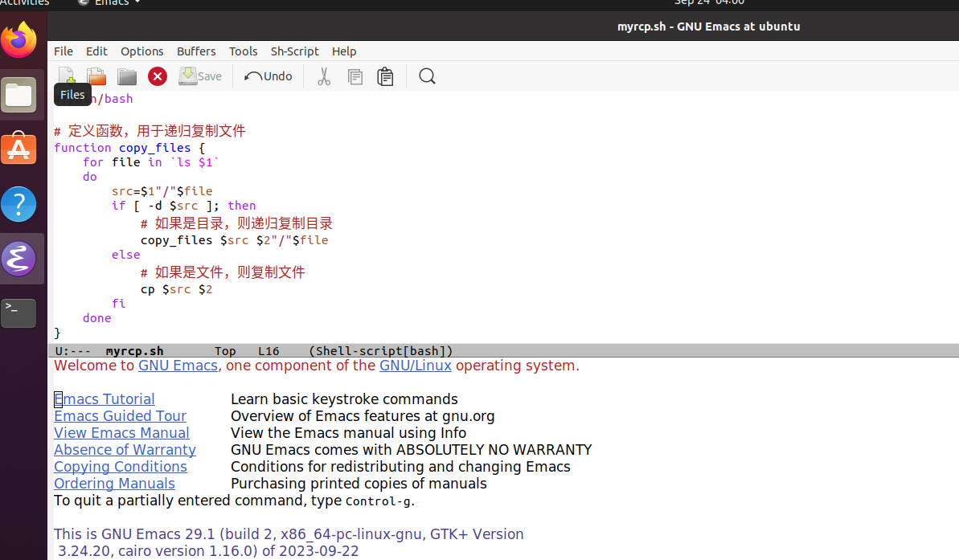
Task: Click the U:--- status in the mode line
Action: coord(73,351)
